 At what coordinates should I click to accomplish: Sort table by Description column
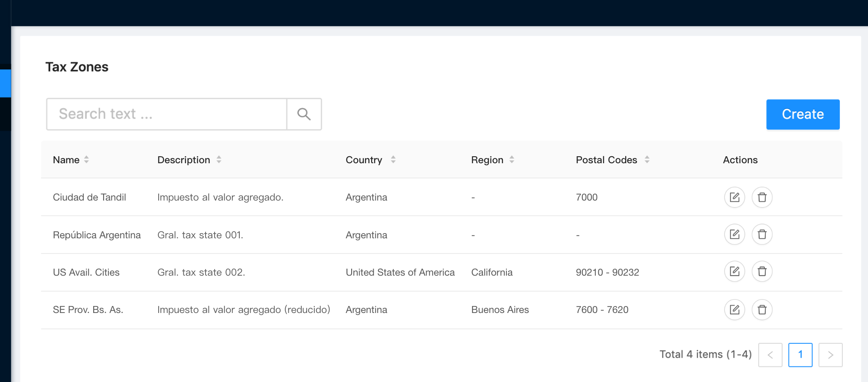click(219, 160)
